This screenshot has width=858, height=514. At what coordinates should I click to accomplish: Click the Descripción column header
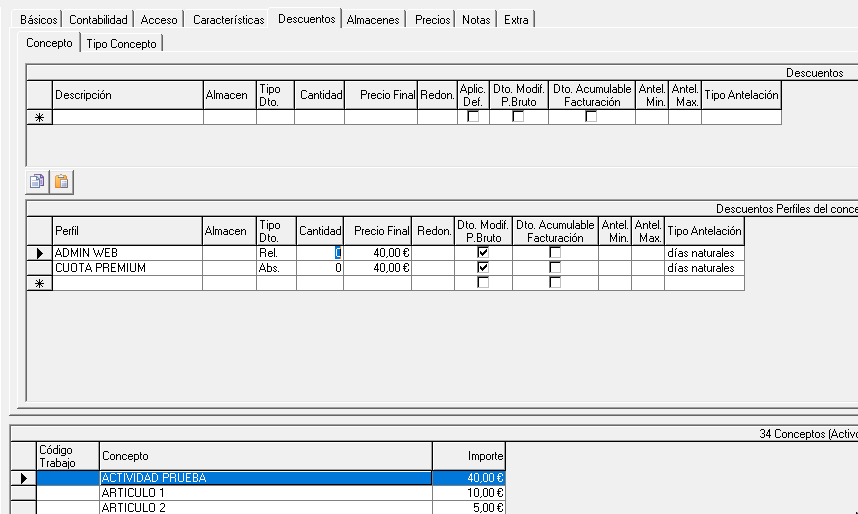pos(128,95)
